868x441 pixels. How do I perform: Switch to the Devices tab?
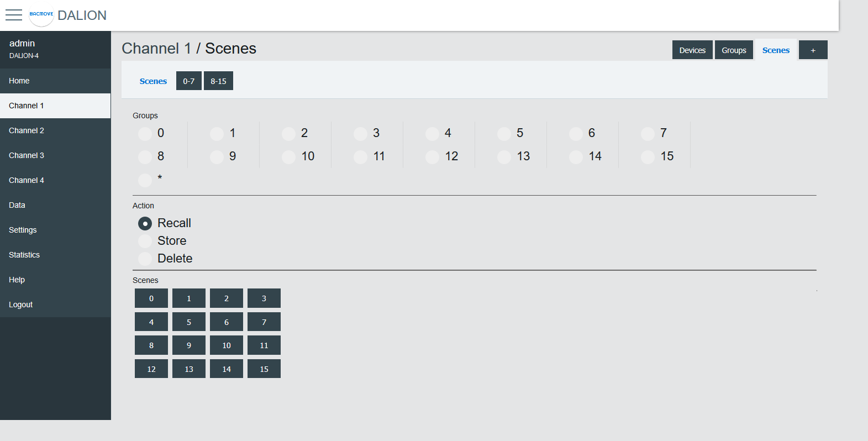coord(692,50)
